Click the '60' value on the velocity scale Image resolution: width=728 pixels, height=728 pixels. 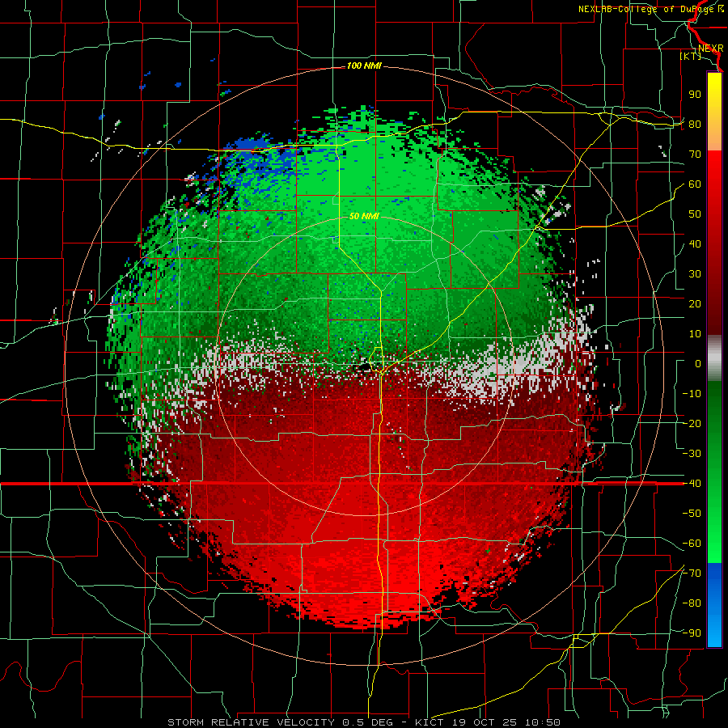[695, 184]
